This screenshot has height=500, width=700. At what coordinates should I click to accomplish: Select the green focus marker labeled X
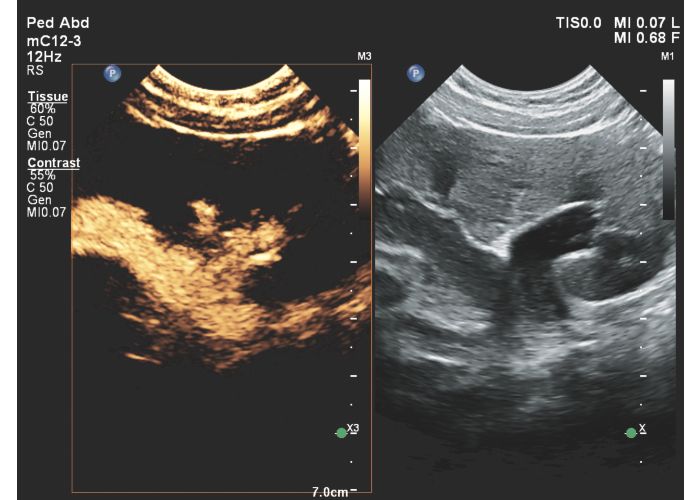(630, 432)
